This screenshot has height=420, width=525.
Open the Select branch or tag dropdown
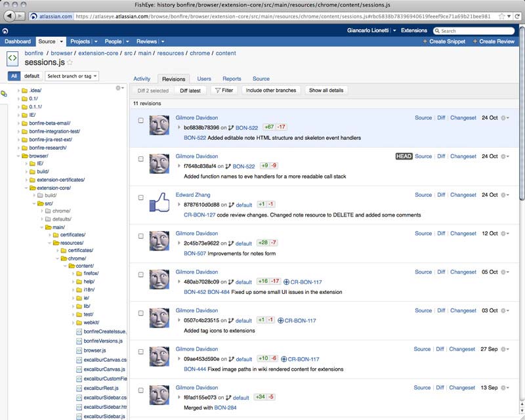click(x=72, y=76)
